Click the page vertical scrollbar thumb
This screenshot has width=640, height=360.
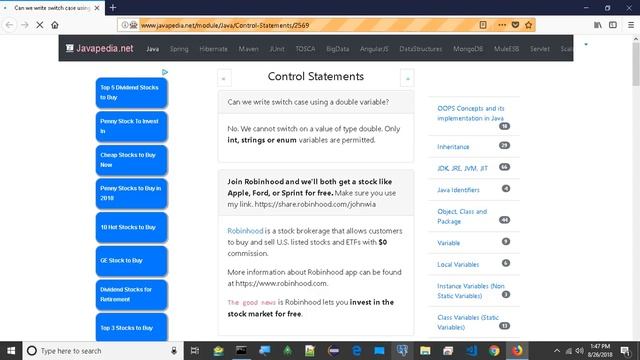point(636,63)
